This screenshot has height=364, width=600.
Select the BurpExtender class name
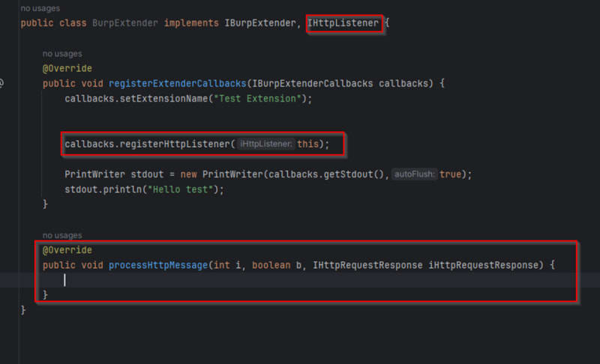point(124,23)
